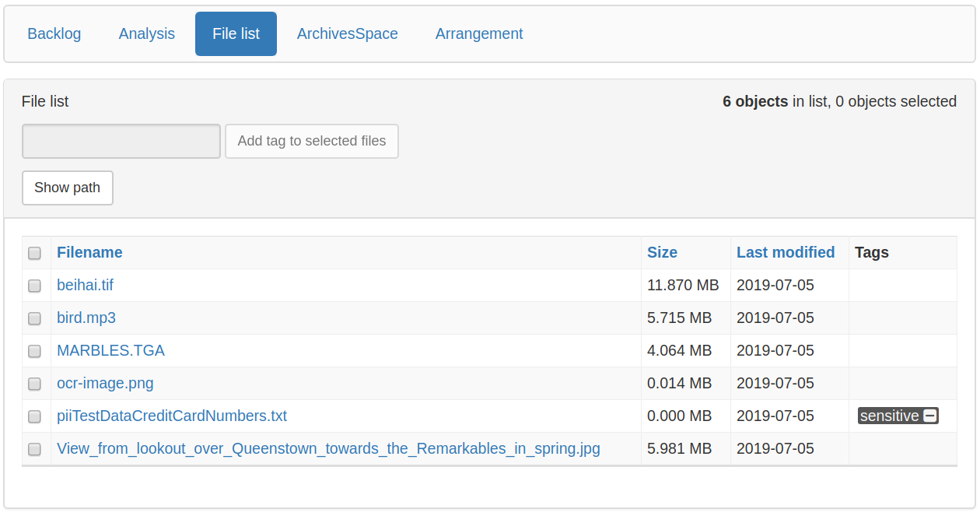
Task: Select the bird.mp3 checkbox
Action: click(x=34, y=318)
